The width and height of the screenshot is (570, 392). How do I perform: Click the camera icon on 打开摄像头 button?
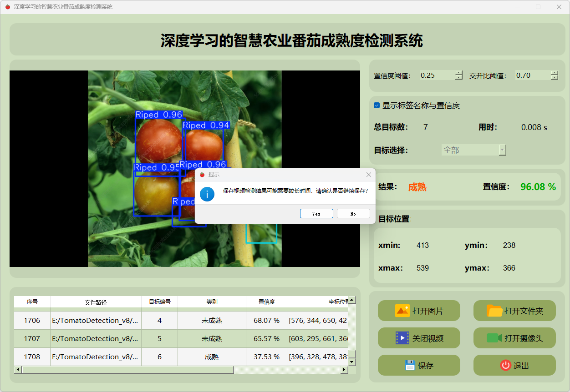pyautogui.click(x=494, y=338)
